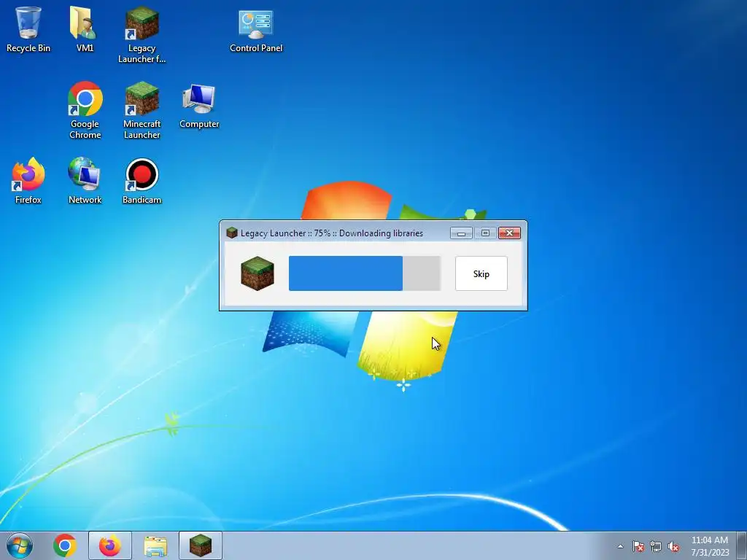Click the grass block logo inside the launcher dialog

point(258,273)
